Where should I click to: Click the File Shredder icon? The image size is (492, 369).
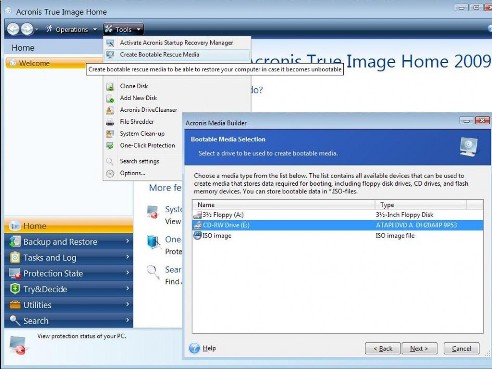[x=110, y=122]
